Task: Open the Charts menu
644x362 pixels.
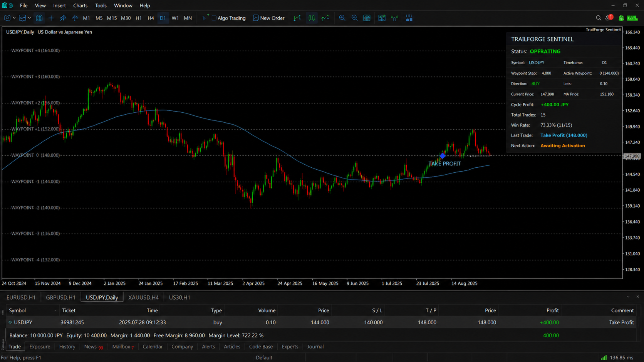Action: [x=80, y=5]
